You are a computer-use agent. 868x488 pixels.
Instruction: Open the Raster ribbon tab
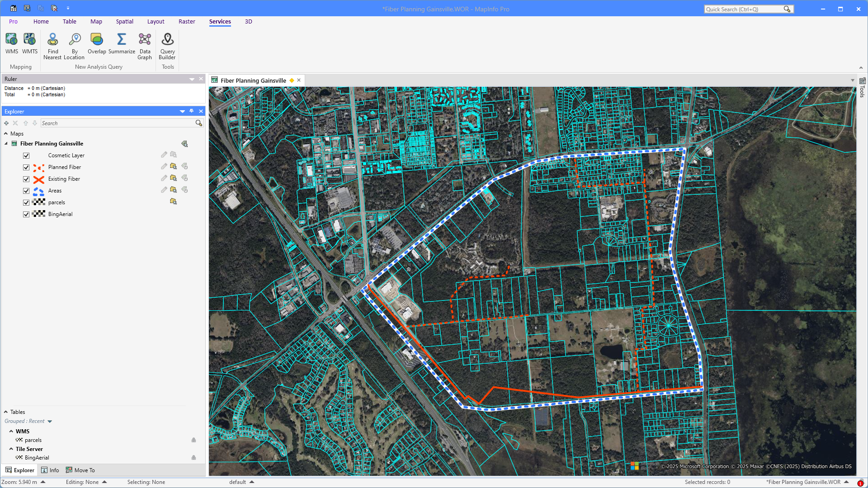(x=187, y=22)
